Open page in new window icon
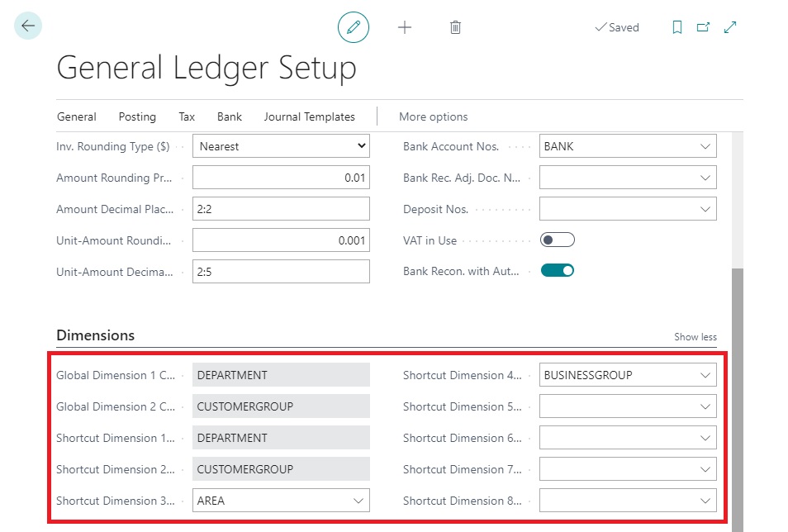Screen dimensions: 788x532 tap(703, 27)
